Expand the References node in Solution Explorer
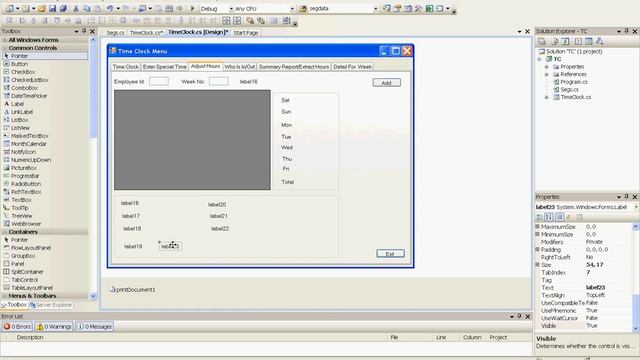 [547, 75]
